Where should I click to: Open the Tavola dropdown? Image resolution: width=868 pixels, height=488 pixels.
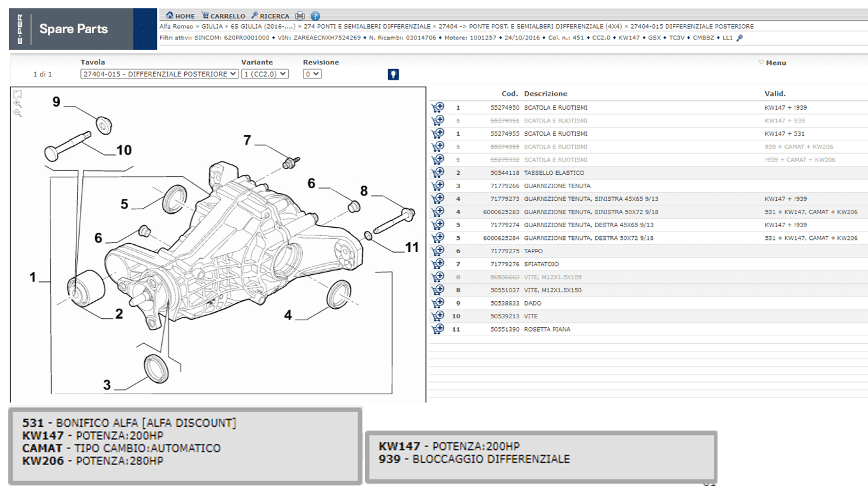159,74
